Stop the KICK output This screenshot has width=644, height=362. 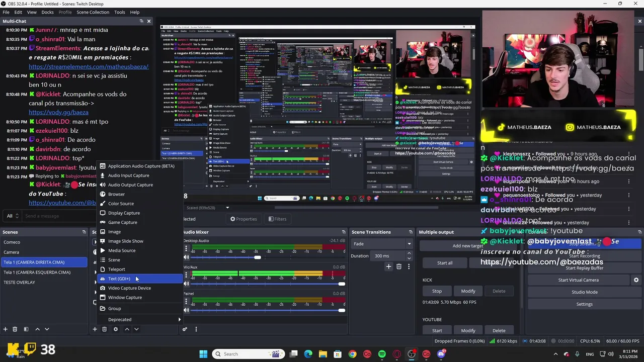pos(437,291)
